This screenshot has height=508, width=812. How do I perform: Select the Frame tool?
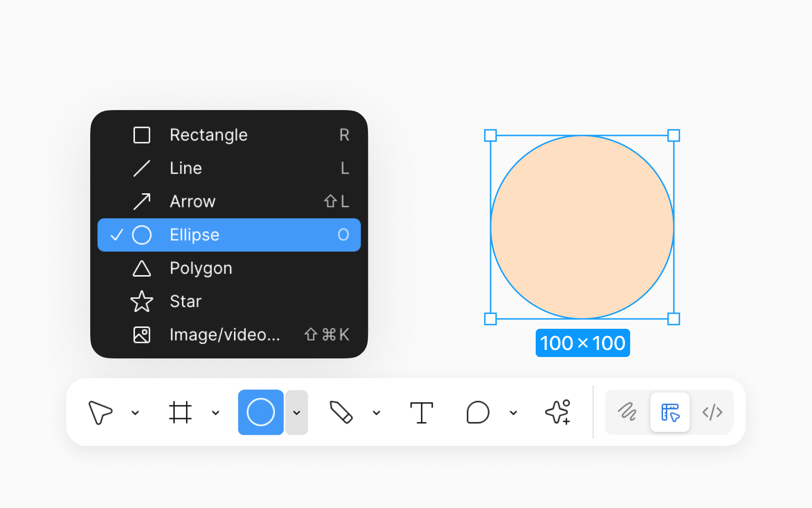tap(181, 413)
